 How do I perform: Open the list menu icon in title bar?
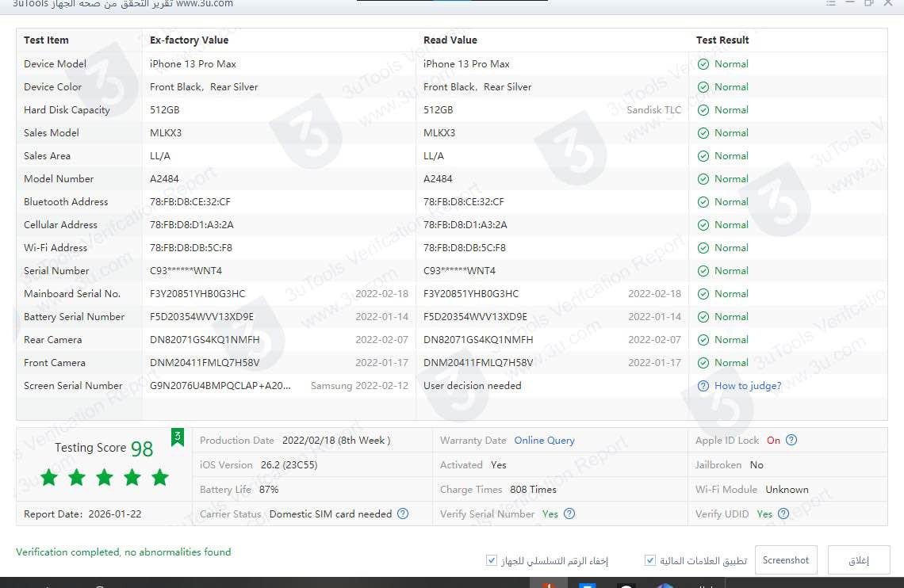830,3
